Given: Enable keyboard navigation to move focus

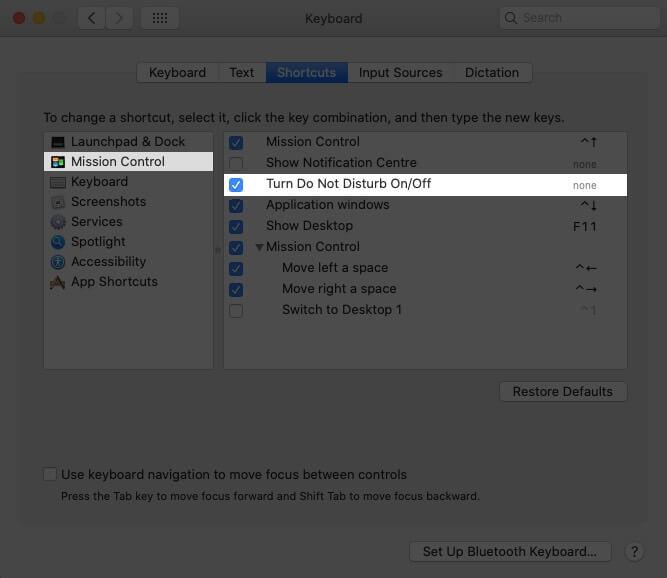Looking at the screenshot, I should coord(50,475).
